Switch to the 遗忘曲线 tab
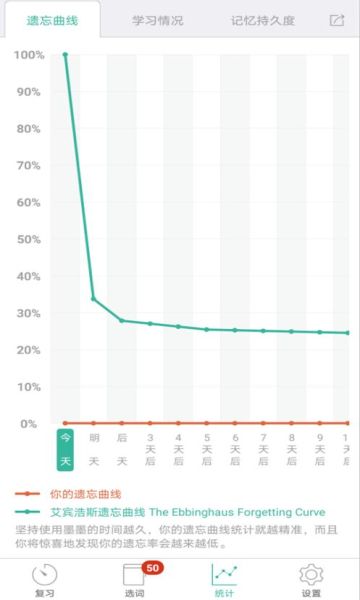This screenshot has height=600, width=360. pos(52,20)
